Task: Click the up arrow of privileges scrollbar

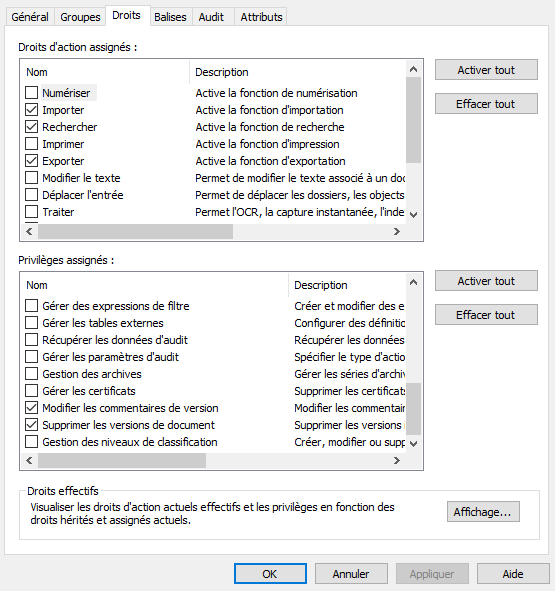Action: tap(414, 282)
